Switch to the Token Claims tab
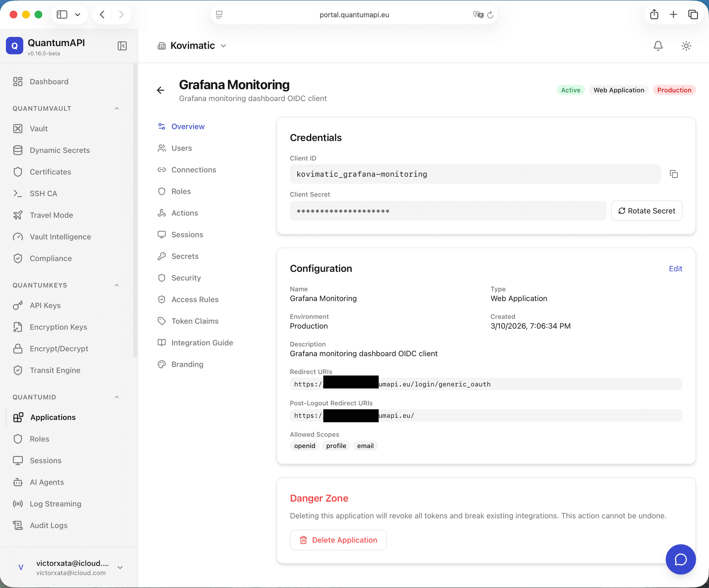The image size is (709, 588). [x=195, y=321]
